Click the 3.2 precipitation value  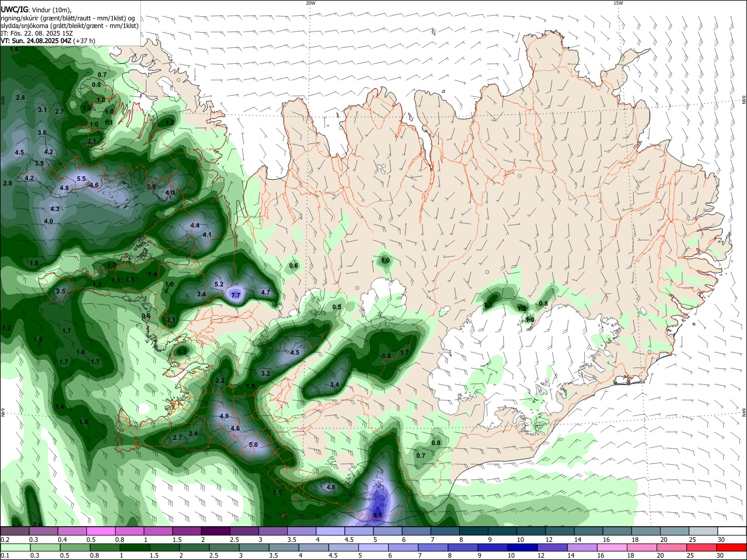point(266,373)
